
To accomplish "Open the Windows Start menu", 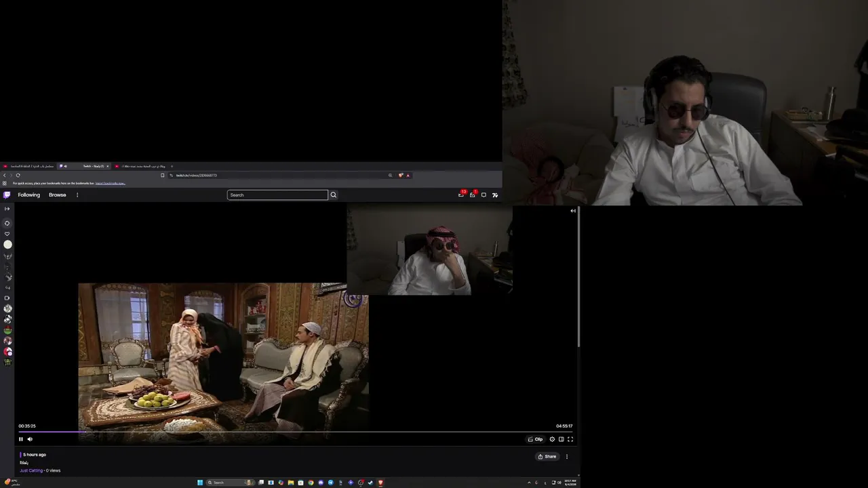I will pyautogui.click(x=200, y=483).
